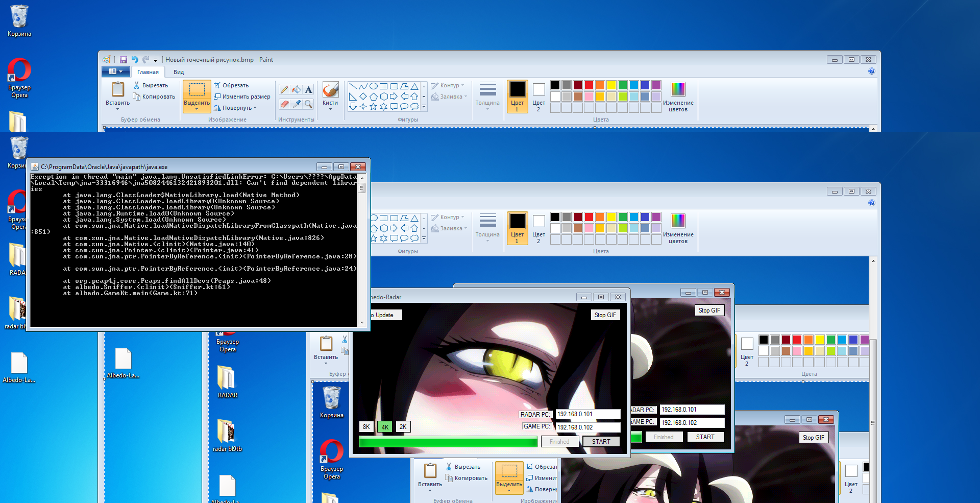The image size is (980, 503).
Task: Click GAME PC field in front Radar window
Action: point(587,427)
